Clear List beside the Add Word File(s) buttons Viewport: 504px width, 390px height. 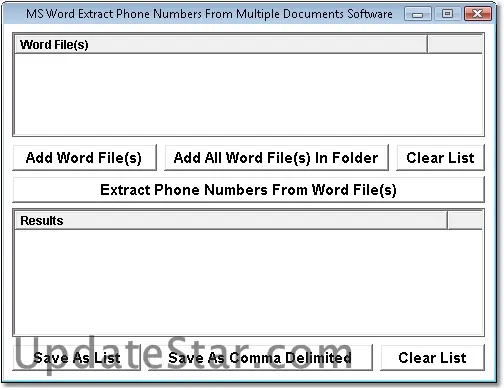(440, 158)
